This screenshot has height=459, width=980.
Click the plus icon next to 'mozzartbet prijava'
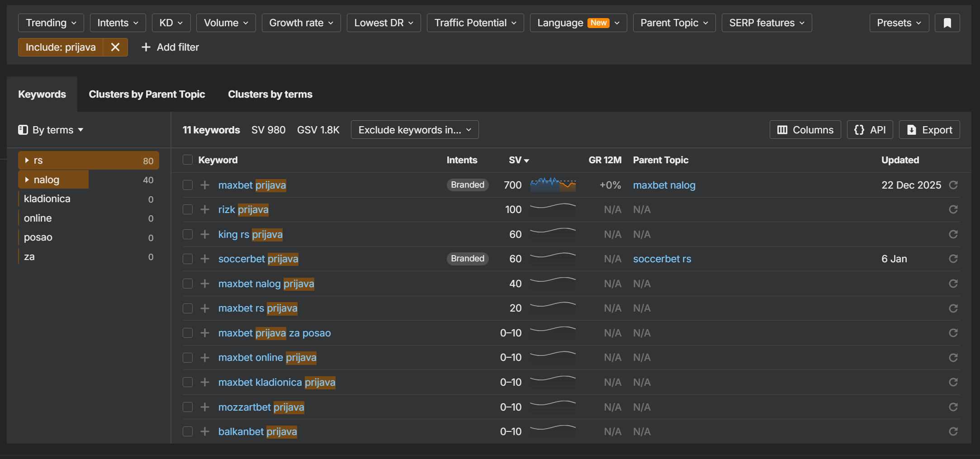pyautogui.click(x=205, y=407)
